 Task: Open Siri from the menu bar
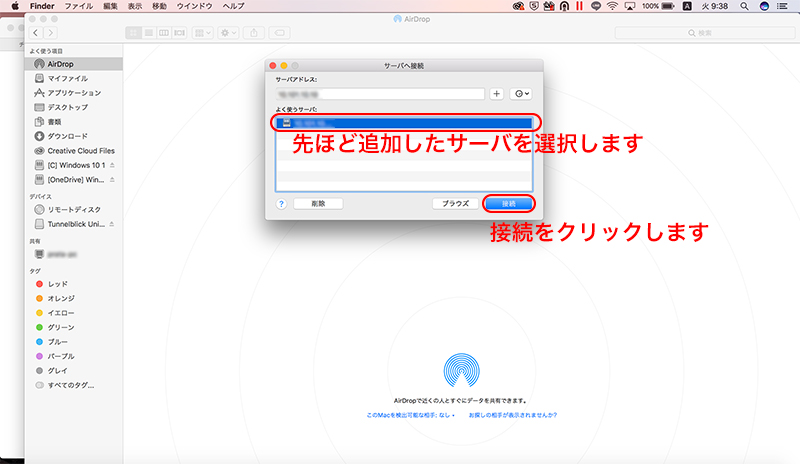tap(764, 6)
